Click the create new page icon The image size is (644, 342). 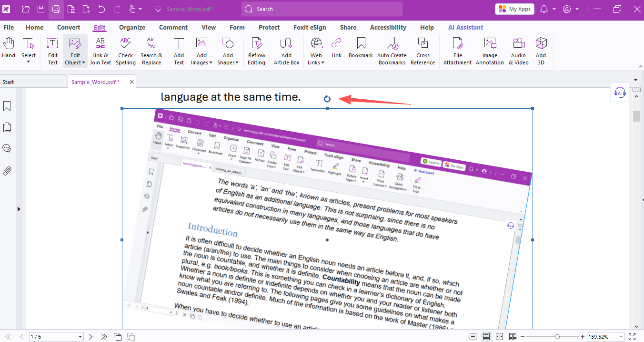(86, 9)
